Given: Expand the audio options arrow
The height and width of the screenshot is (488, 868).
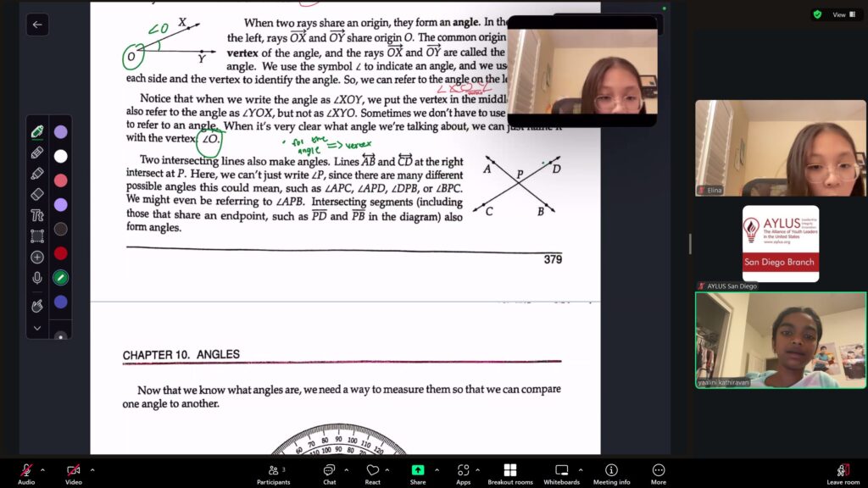Looking at the screenshot, I should click(43, 469).
